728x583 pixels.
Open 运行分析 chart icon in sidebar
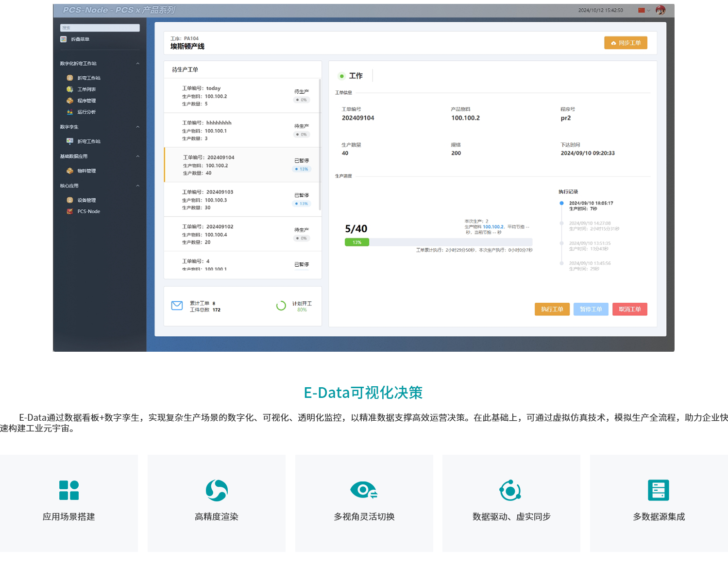70,112
